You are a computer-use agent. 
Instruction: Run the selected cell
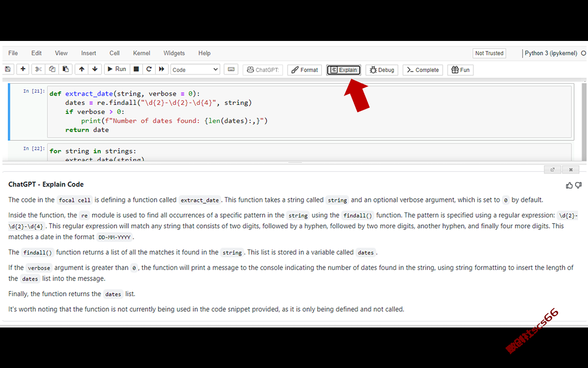pos(117,69)
